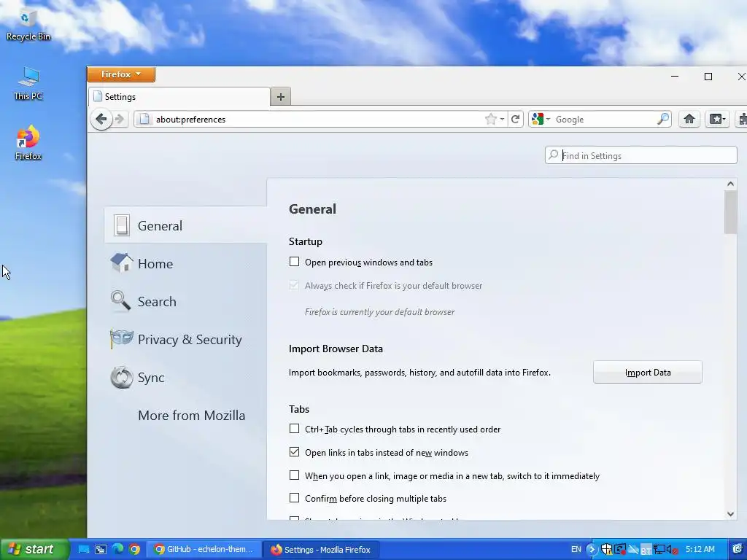
Task: Open search engine selector dropdown arrow
Action: coord(548,119)
